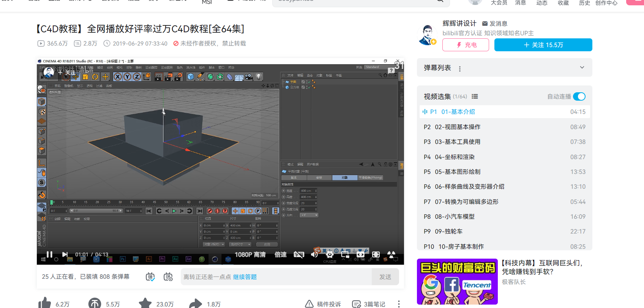This screenshot has height=308, width=644.
Task: Pause the video with the pause button
Action: coord(49,254)
